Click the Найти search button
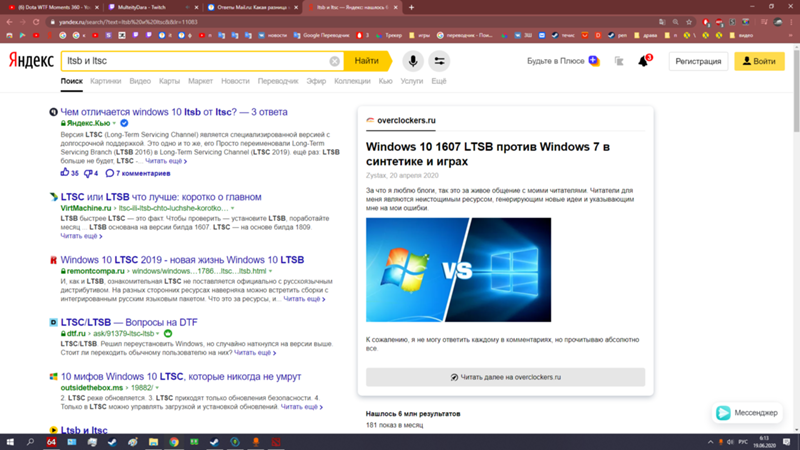This screenshot has width=800, height=450. click(x=367, y=61)
